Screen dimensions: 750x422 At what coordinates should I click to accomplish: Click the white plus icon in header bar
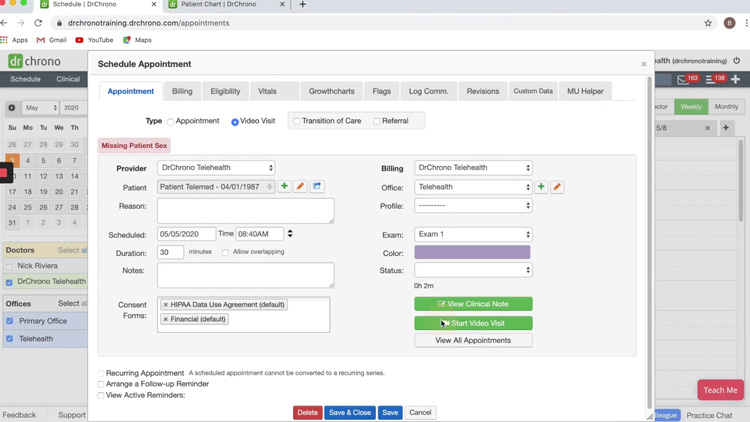[736, 79]
